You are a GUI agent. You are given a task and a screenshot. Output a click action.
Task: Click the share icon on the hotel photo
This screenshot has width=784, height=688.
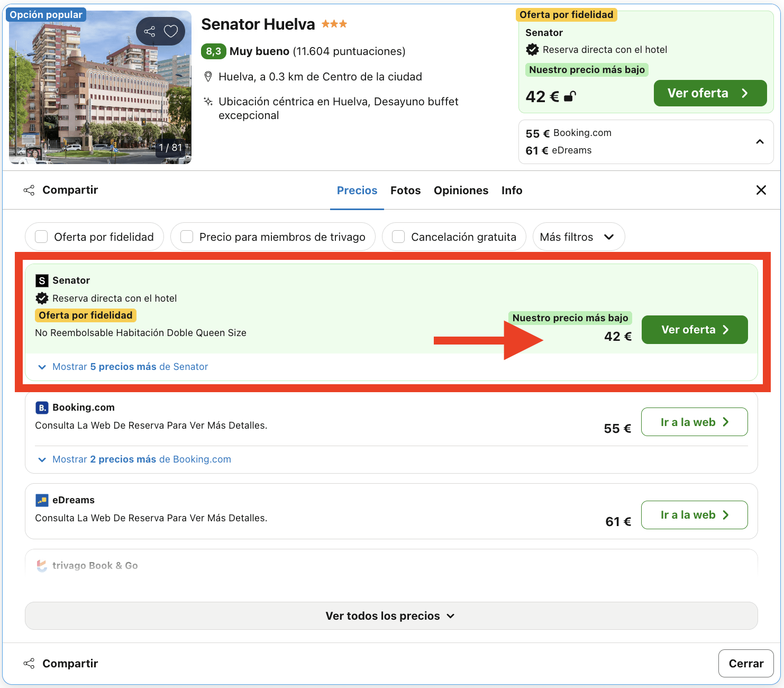(149, 31)
